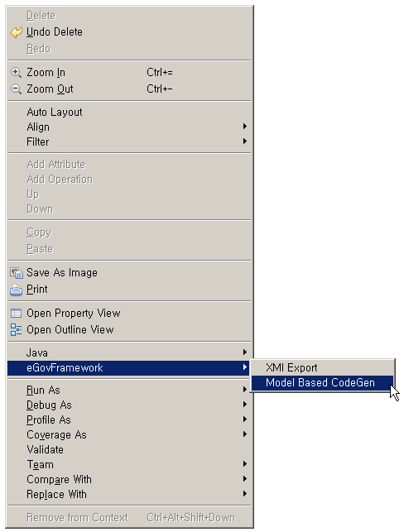Viewport: 404px width, 532px height.
Task: Click the Zoom Out magnifier icon
Action: (x=16, y=89)
